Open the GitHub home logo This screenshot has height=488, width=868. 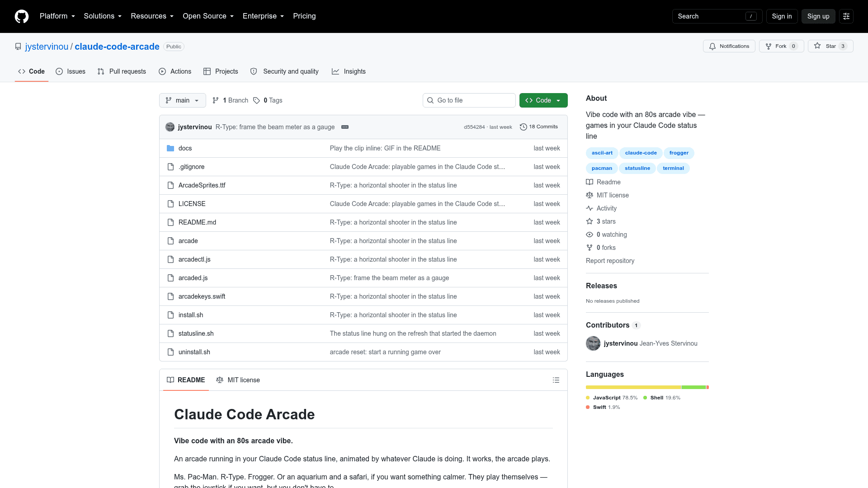click(22, 16)
